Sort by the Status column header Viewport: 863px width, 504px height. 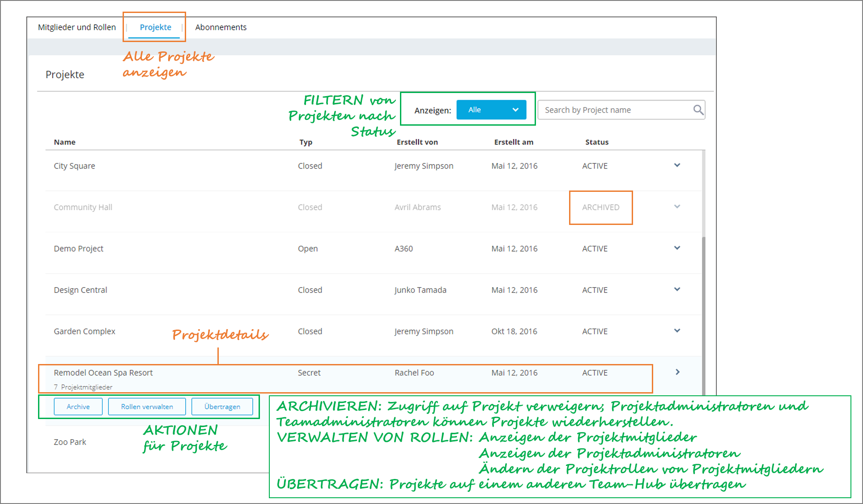596,142
